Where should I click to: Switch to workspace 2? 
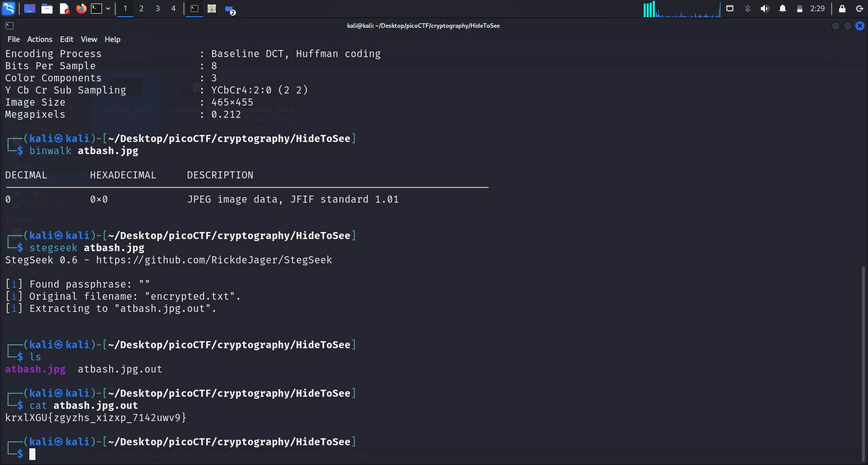(x=141, y=9)
